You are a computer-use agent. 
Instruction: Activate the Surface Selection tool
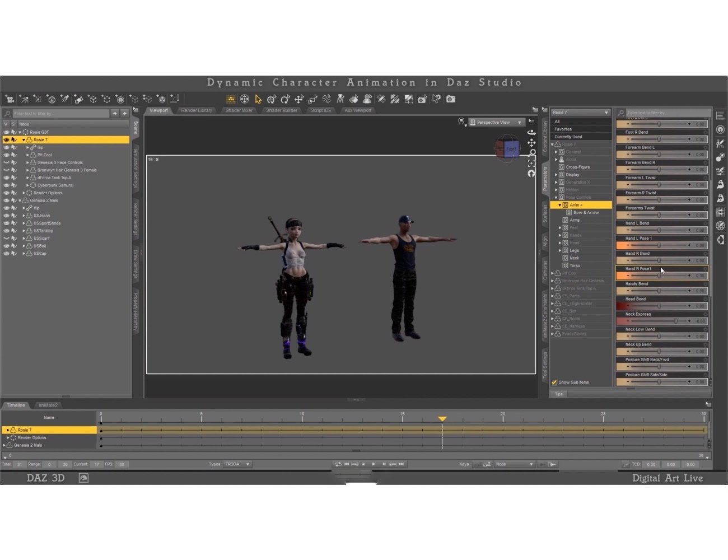(353, 99)
